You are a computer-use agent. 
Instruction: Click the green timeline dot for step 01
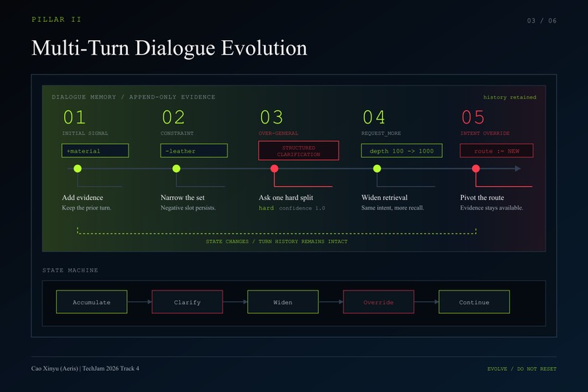tap(77, 169)
